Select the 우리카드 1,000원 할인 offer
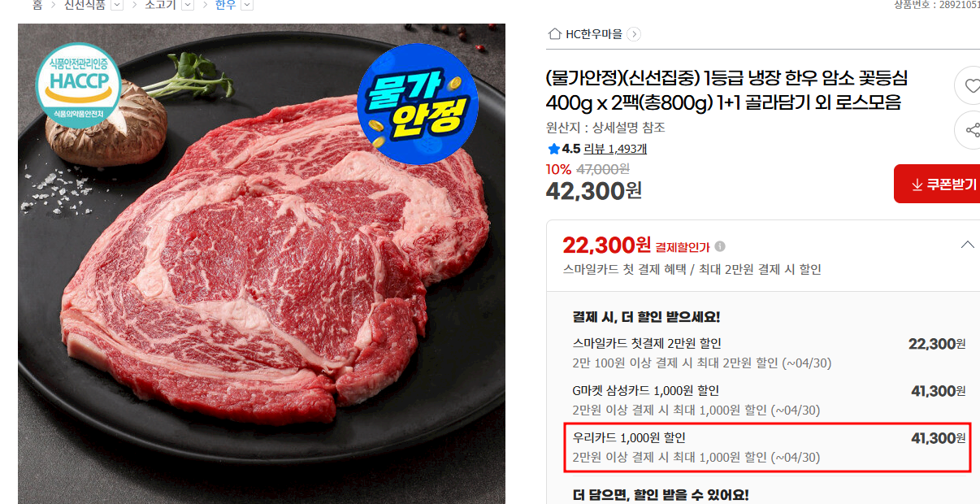The width and height of the screenshot is (980, 504). (x=768, y=447)
